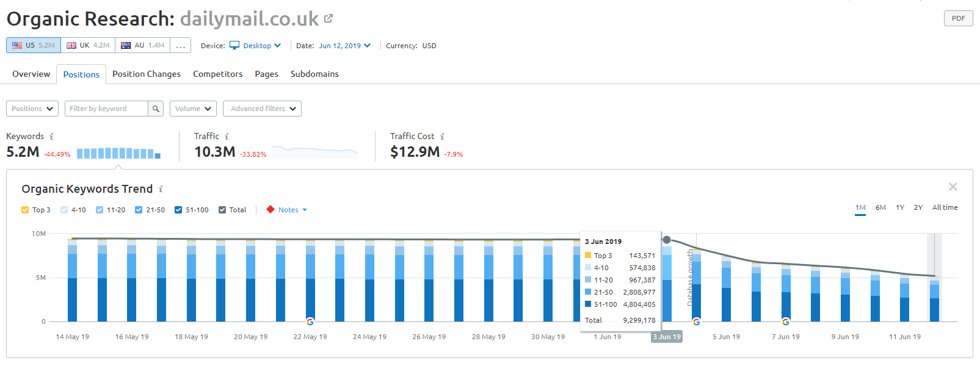Open the Competitors tab
The width and height of the screenshot is (980, 366).
pos(217,74)
